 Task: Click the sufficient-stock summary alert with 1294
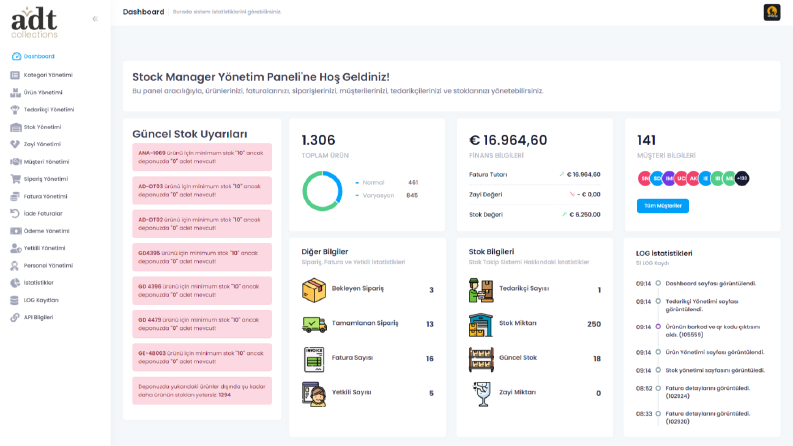(202, 391)
